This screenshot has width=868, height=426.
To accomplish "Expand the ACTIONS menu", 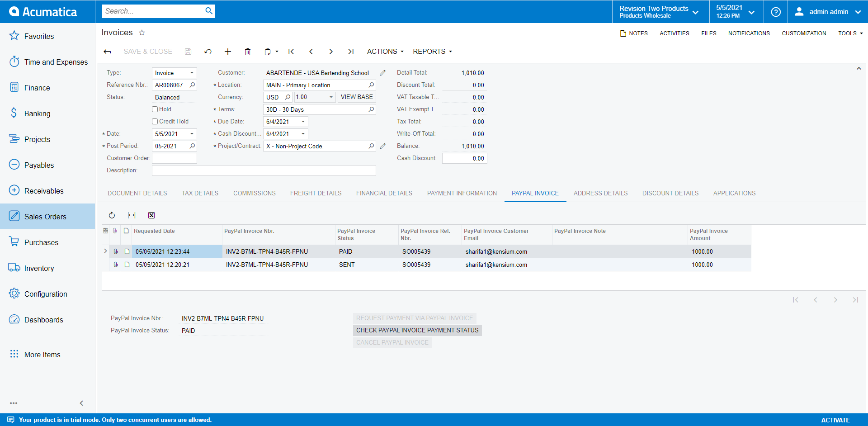I will [x=385, y=52].
